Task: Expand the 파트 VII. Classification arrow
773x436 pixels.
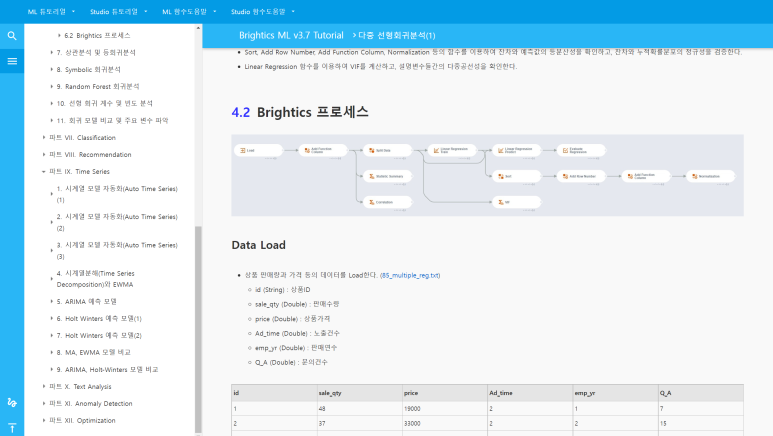Action: click(43, 138)
